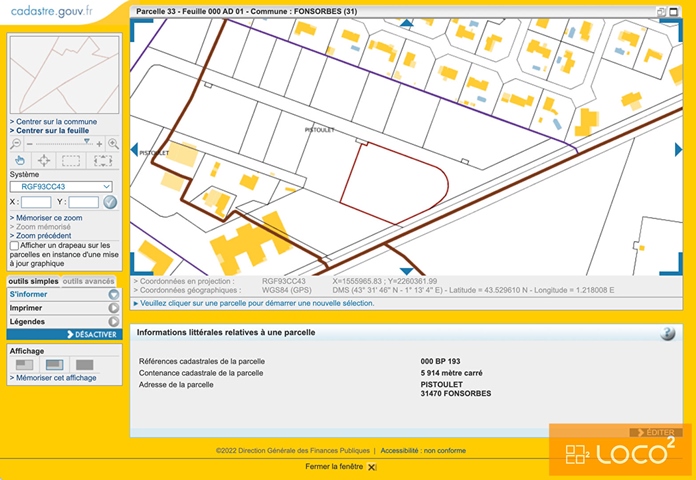Viewport: 696px width, 480px height.
Task: Select the crosshair recenter tool
Action: (x=44, y=160)
